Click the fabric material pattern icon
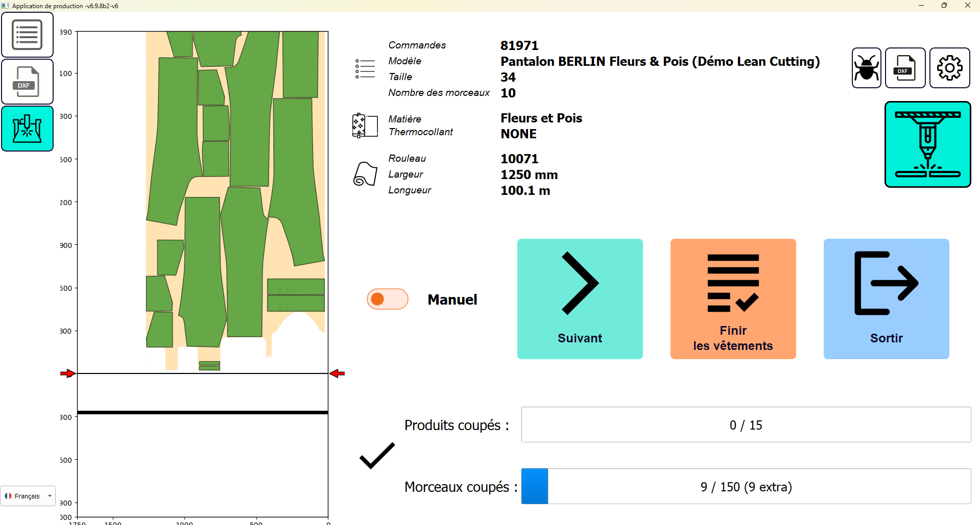The height and width of the screenshot is (525, 980). (365, 126)
